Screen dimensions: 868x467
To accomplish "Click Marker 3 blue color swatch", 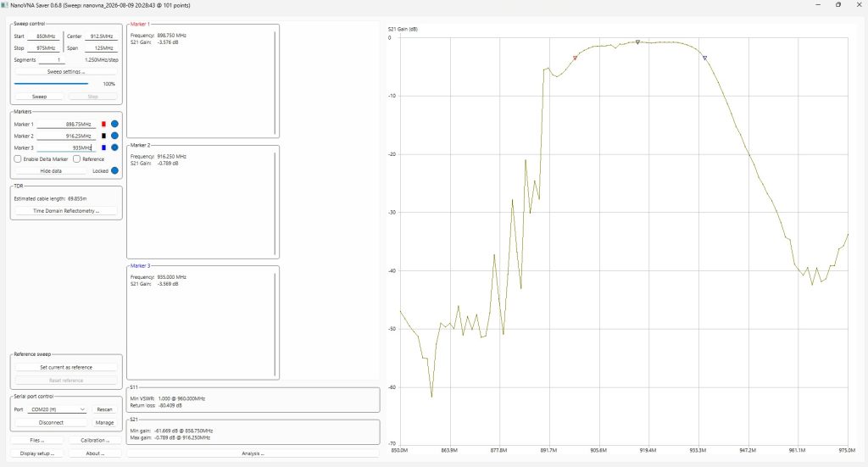I will (x=103, y=147).
